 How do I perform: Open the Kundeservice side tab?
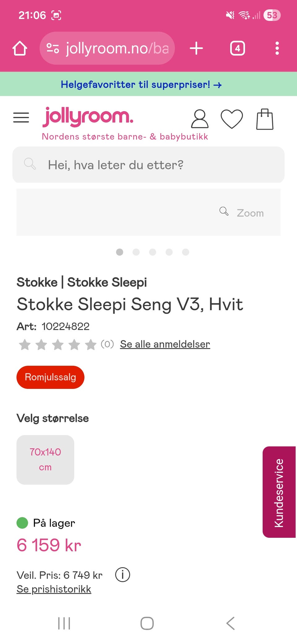click(x=279, y=492)
